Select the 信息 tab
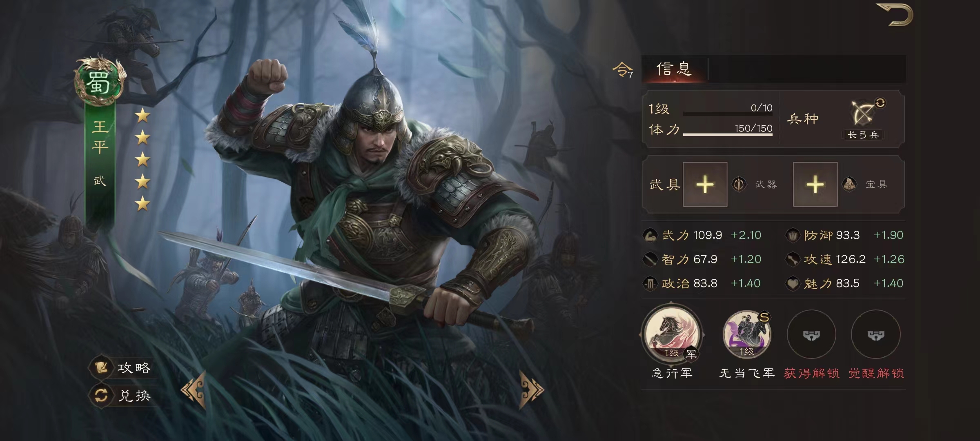The height and width of the screenshot is (441, 980). coord(674,69)
